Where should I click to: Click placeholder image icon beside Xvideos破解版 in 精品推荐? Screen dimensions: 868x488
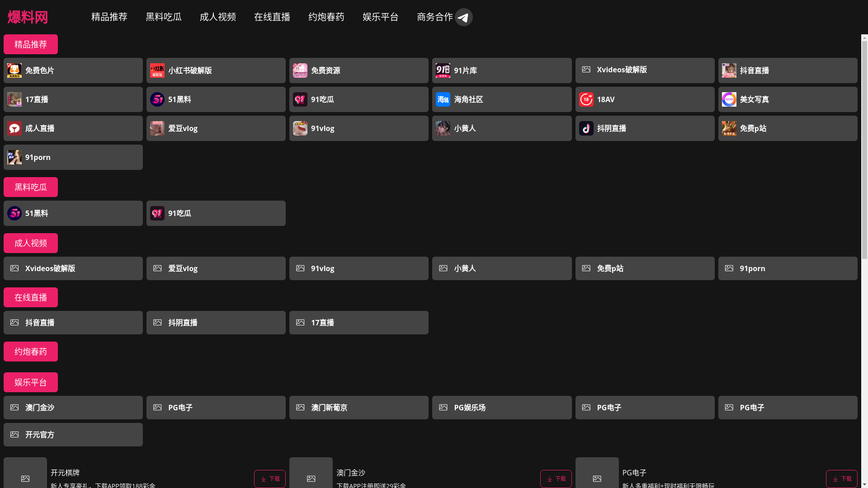click(x=586, y=70)
